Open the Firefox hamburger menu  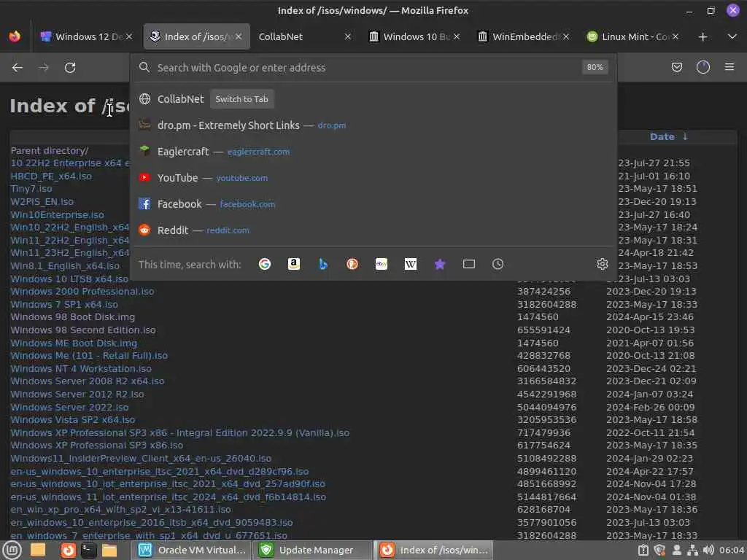[729, 67]
